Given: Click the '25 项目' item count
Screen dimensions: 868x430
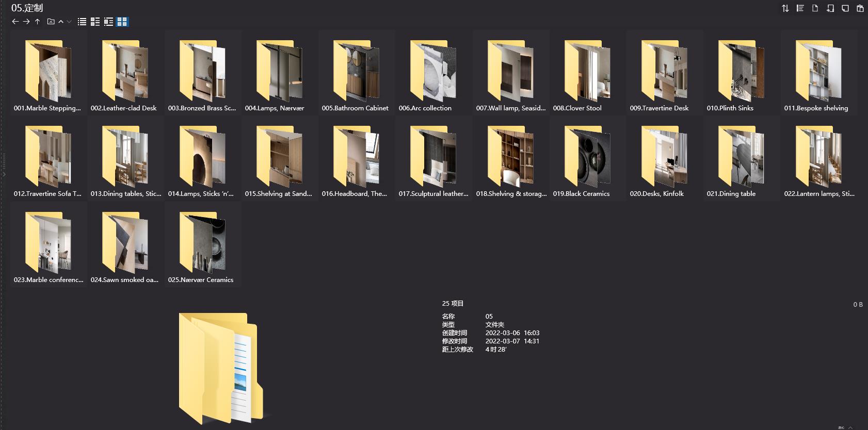Looking at the screenshot, I should (x=453, y=304).
